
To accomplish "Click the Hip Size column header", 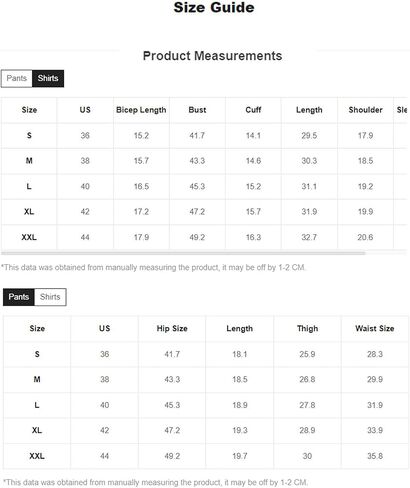I will coord(172,329).
